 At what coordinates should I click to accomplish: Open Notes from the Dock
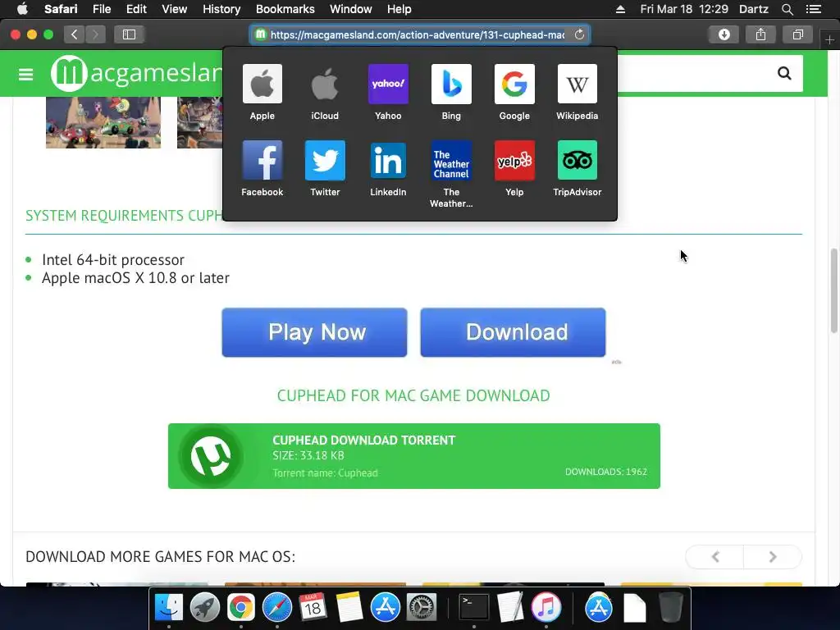tap(349, 608)
